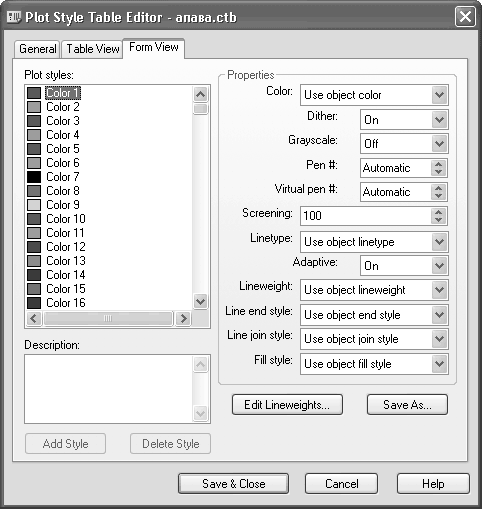Open the Fill style dropdown
Screen dimensions: 482x509
click(x=374, y=364)
